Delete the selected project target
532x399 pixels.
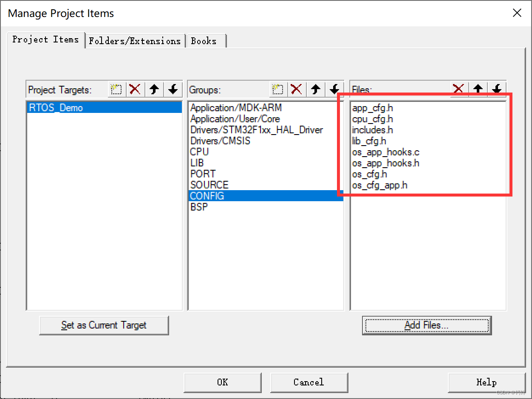tap(135, 89)
